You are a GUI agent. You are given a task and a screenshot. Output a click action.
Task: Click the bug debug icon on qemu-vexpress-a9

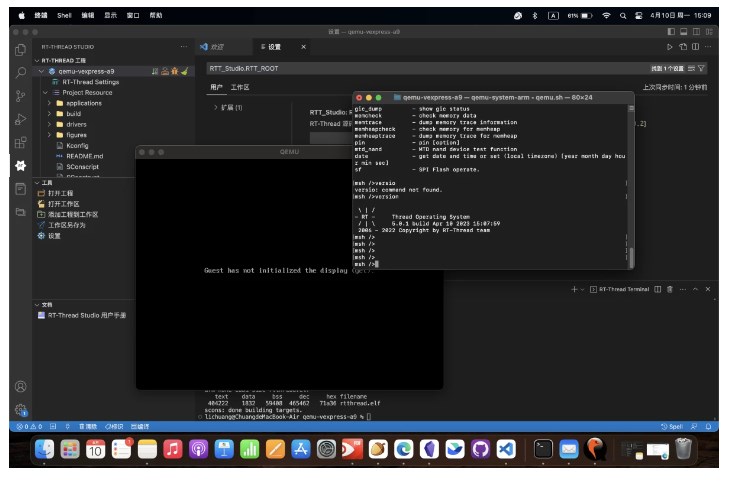point(175,71)
